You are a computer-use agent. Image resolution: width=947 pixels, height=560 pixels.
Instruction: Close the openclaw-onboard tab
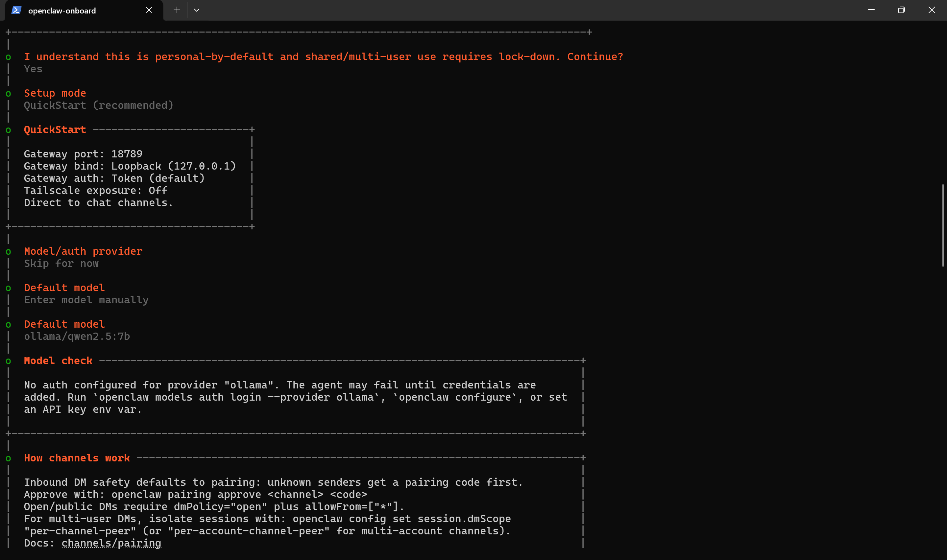coord(149,10)
